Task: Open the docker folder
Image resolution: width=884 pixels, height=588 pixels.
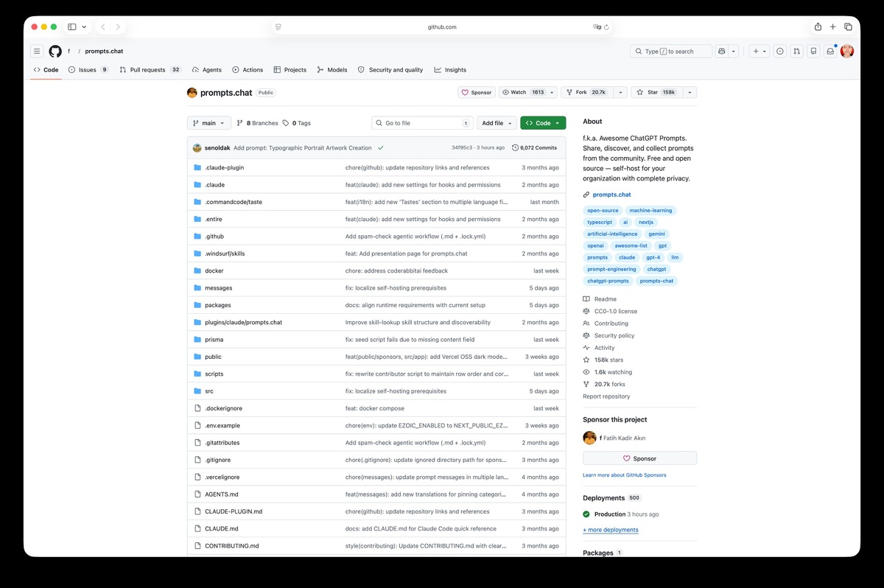Action: coord(214,270)
